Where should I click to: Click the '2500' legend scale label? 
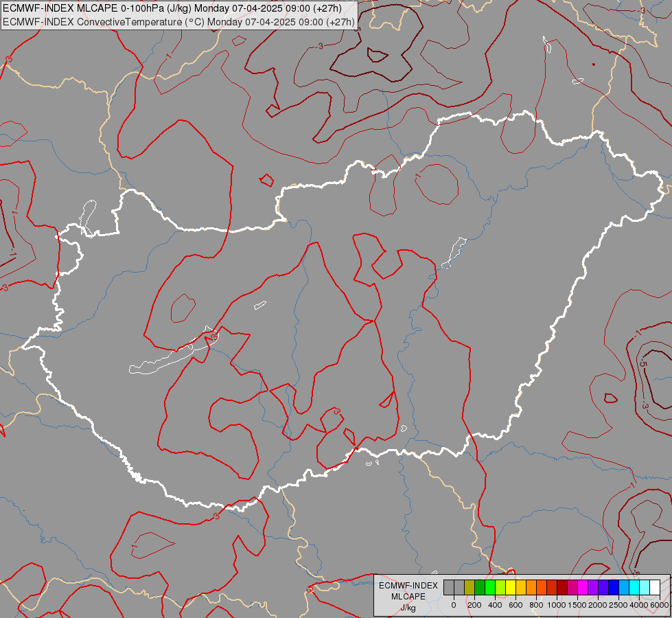618,605
